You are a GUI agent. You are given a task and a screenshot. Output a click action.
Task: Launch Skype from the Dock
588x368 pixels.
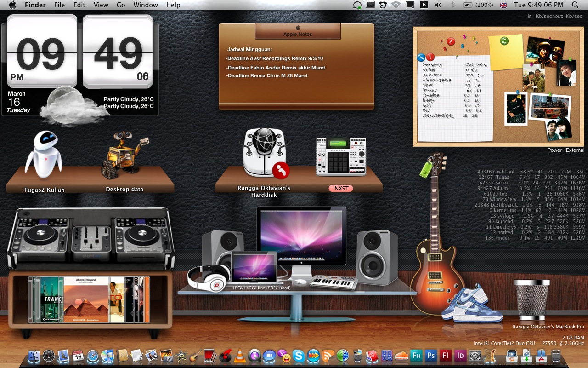point(299,356)
